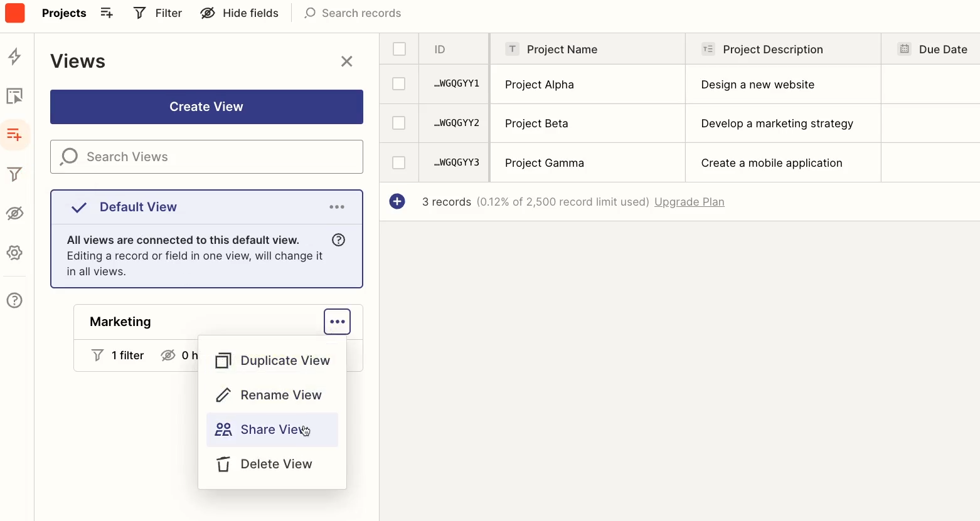
Task: Toggle Hide fields in the toolbar
Action: click(x=239, y=13)
